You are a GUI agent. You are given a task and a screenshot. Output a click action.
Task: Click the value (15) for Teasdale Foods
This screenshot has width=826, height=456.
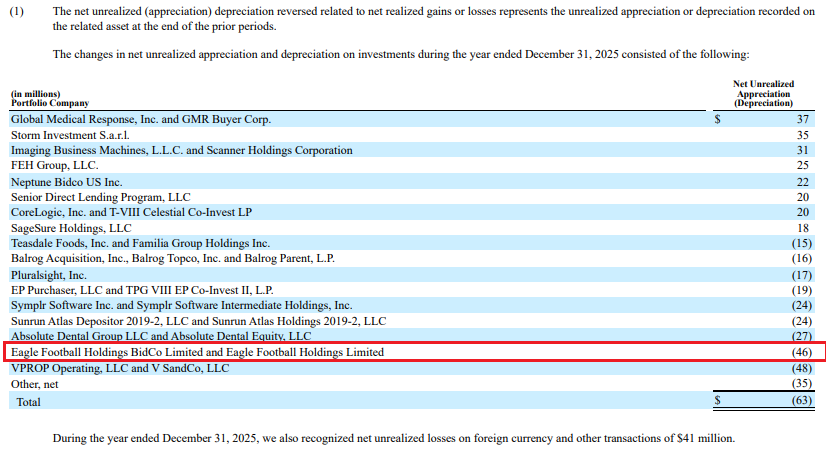coord(802,243)
